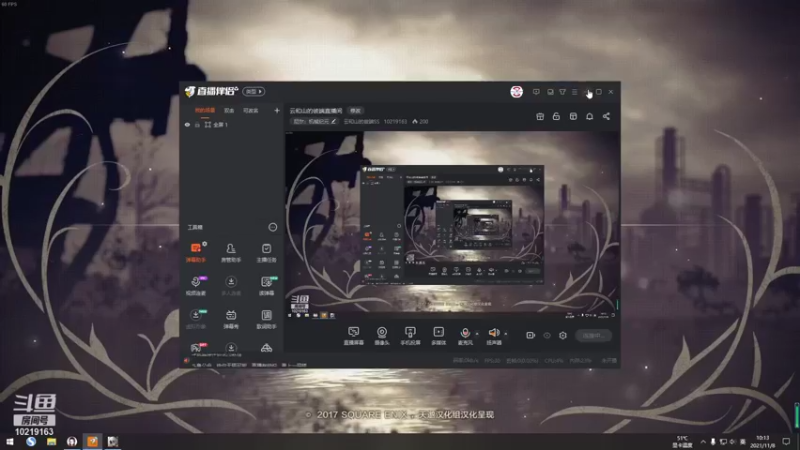Click the gift box icon in room header
This screenshot has height=450, width=800.
click(540, 116)
